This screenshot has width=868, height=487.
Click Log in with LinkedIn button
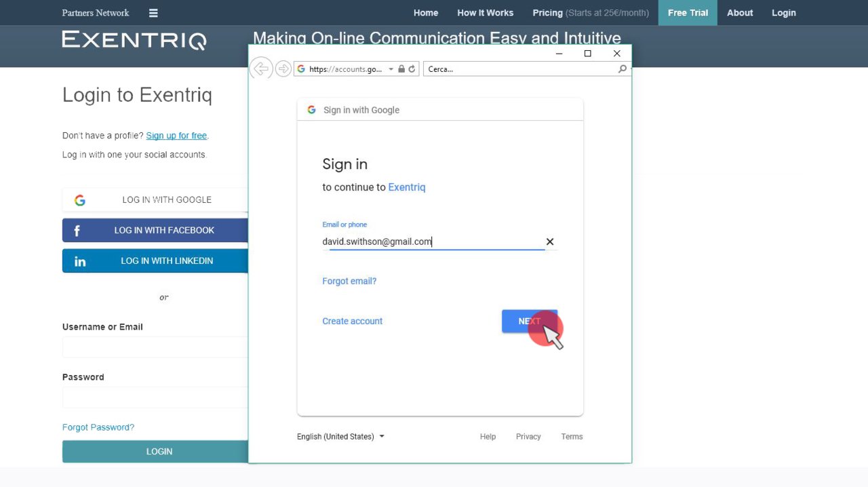(x=155, y=261)
